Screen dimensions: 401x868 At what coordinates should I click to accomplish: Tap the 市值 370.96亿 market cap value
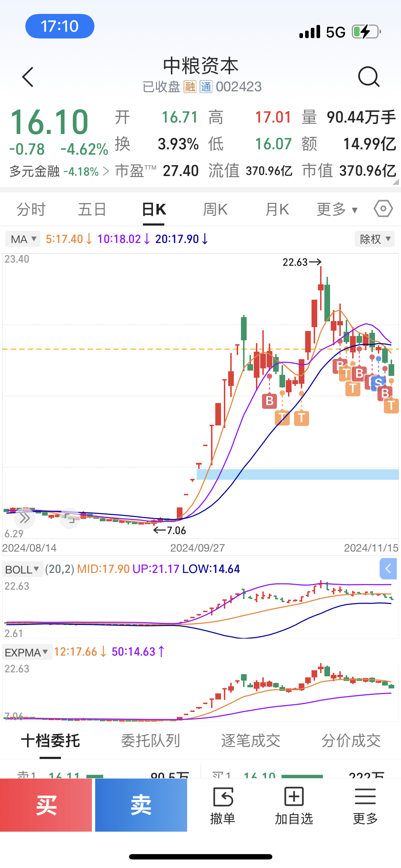tap(367, 171)
